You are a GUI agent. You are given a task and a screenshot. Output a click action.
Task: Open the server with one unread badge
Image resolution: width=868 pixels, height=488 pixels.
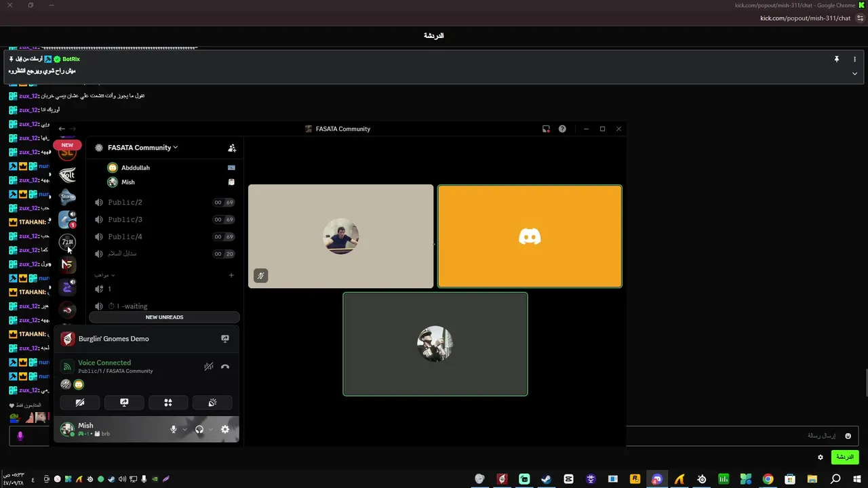tap(67, 220)
